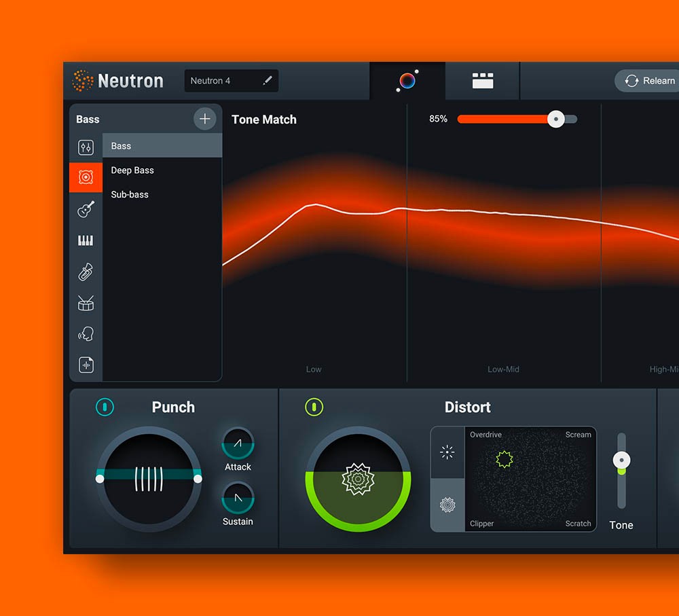
Task: Select the audio file reference category
Action: pos(86,365)
